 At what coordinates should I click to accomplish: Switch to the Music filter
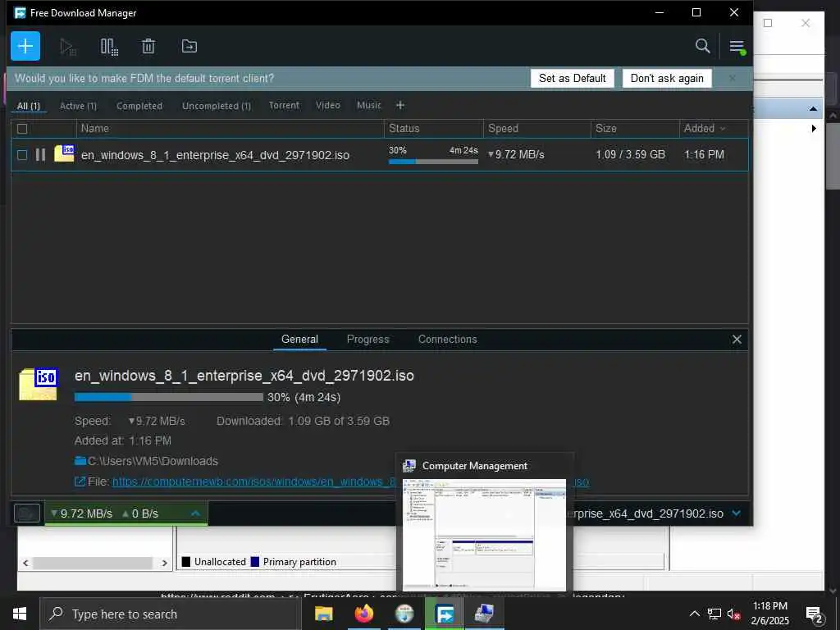369,106
